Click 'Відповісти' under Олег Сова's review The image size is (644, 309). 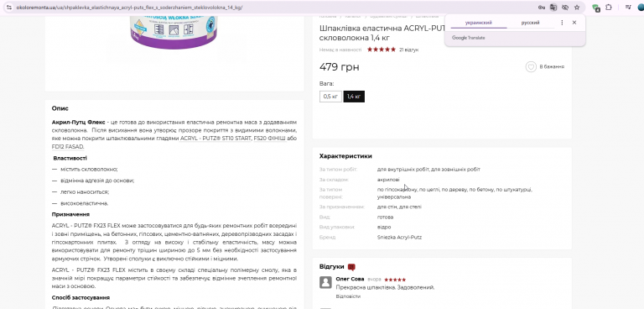point(348,296)
